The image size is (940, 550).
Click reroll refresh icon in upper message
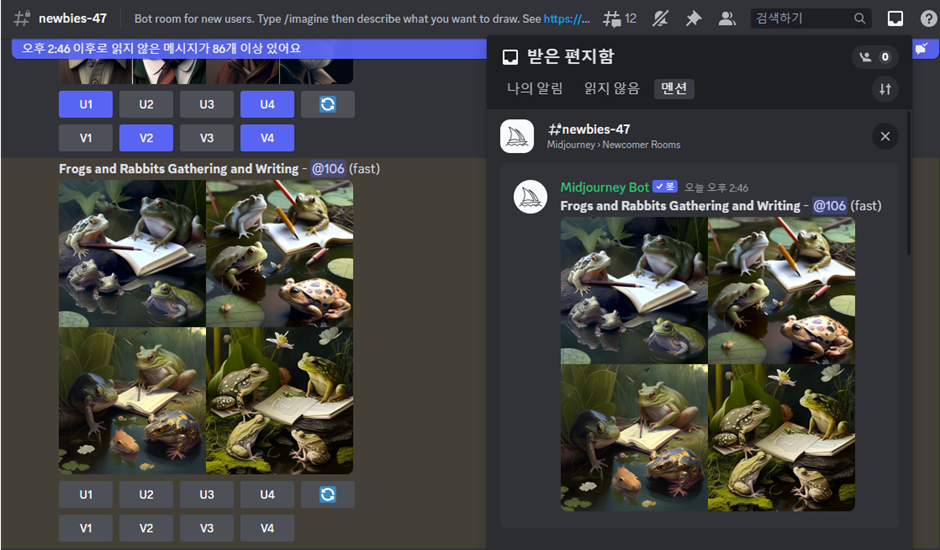coord(328,104)
